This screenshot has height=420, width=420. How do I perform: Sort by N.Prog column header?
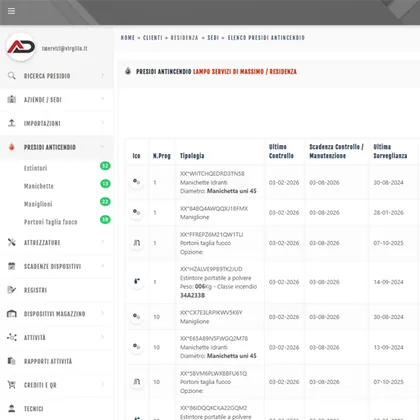(162, 156)
